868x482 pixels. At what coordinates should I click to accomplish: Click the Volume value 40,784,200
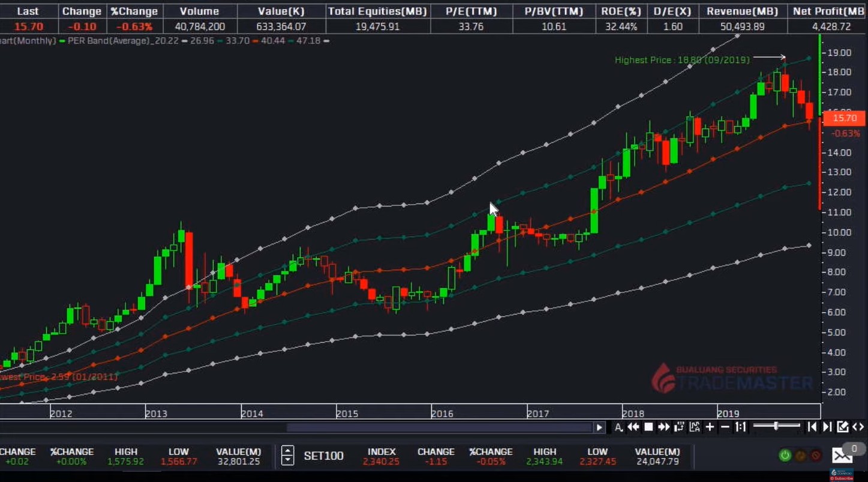[200, 26]
